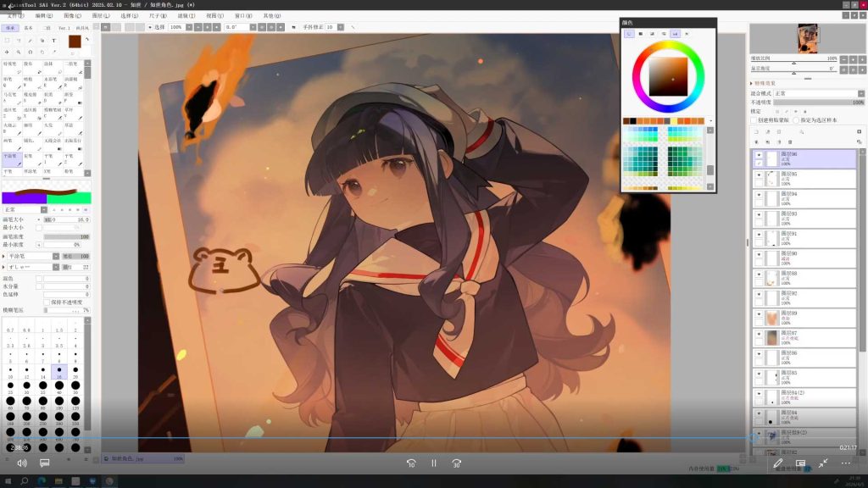Adjust layer 不透明度 opacity slider
Viewport: 868px width, 488px height.
click(x=819, y=103)
